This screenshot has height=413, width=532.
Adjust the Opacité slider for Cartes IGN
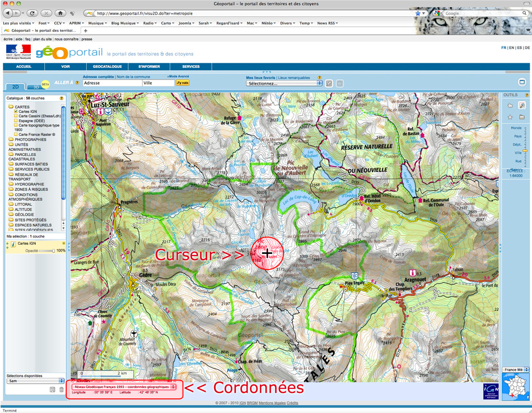click(47, 250)
